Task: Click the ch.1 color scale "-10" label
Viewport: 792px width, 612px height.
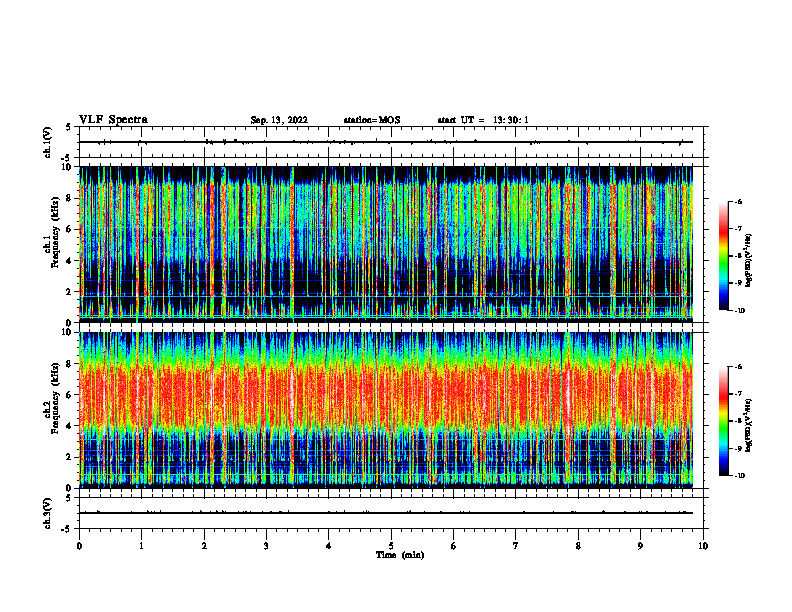Action: 740,311
